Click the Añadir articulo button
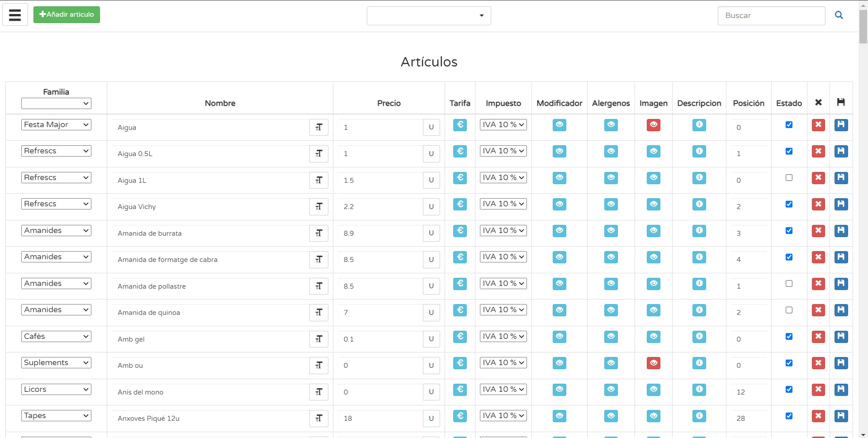This screenshot has height=438, width=868. pos(66,14)
